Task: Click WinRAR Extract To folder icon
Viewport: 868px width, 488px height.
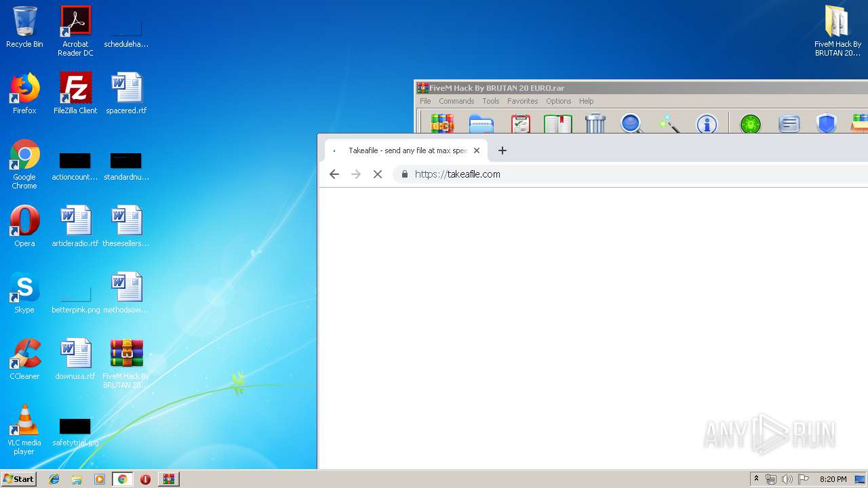Action: pyautogui.click(x=481, y=124)
